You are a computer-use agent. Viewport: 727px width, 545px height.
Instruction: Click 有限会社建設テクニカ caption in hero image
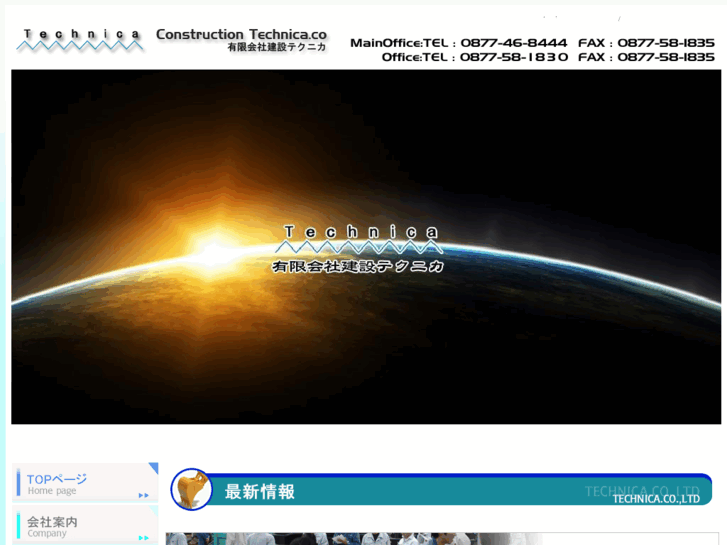point(357,266)
